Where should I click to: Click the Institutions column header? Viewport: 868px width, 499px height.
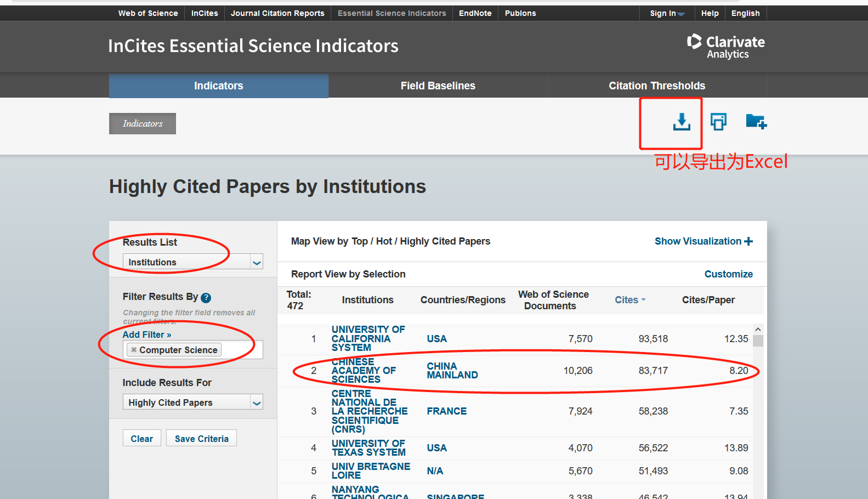point(368,300)
